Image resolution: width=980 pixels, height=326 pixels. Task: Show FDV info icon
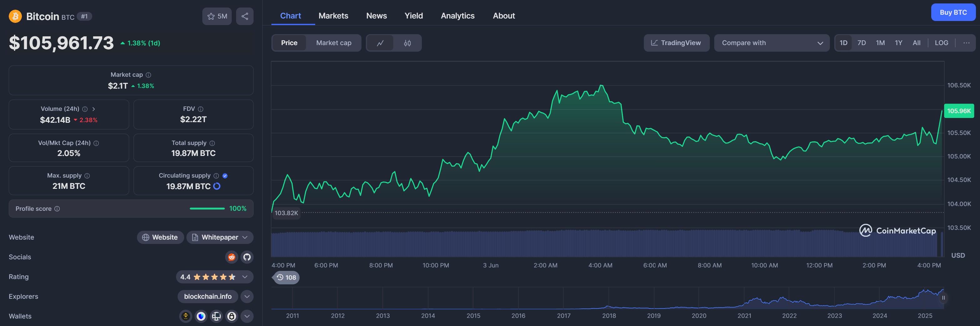pyautogui.click(x=200, y=109)
